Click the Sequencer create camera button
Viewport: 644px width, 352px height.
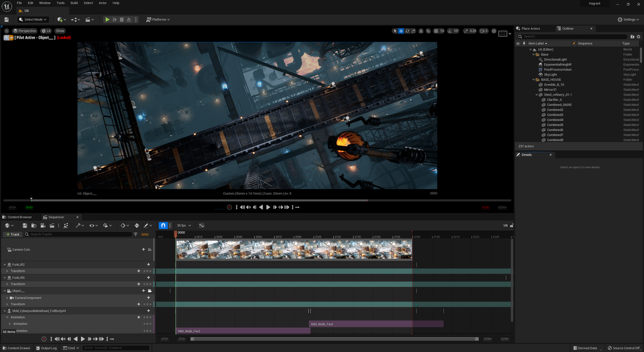pyautogui.click(x=43, y=225)
